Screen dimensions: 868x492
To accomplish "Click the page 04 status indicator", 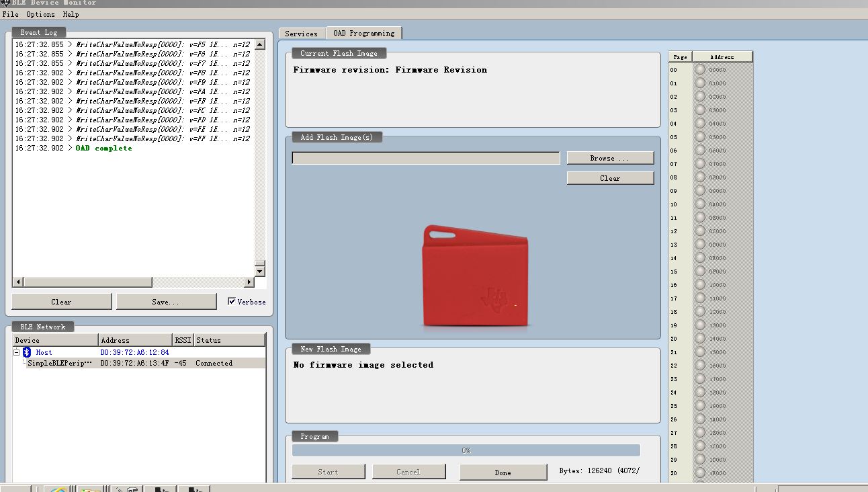I will pyautogui.click(x=700, y=123).
